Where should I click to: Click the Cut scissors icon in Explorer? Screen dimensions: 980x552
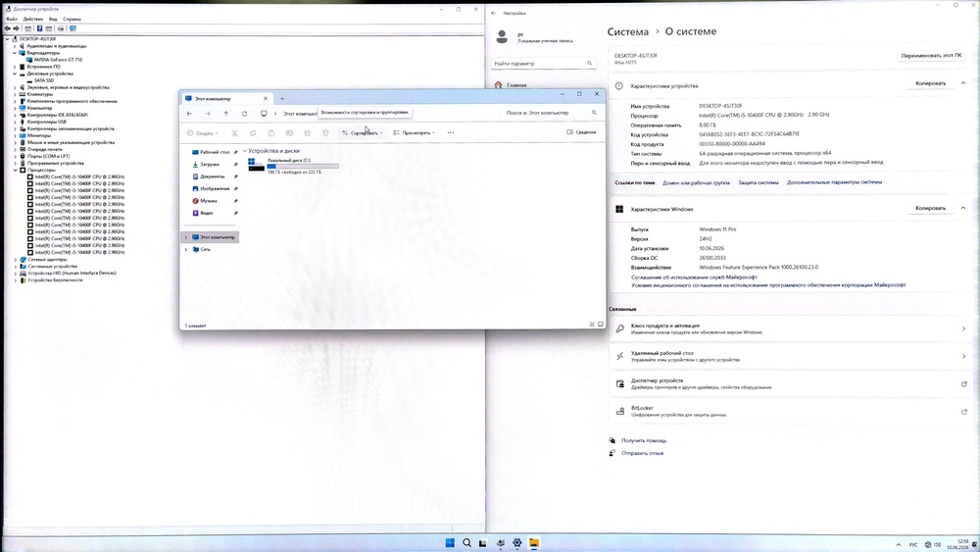point(234,133)
